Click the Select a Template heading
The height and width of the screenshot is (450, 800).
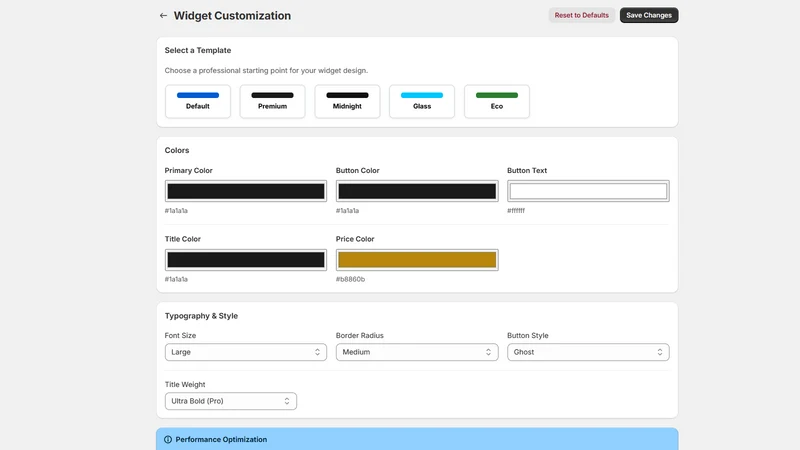[x=197, y=50]
